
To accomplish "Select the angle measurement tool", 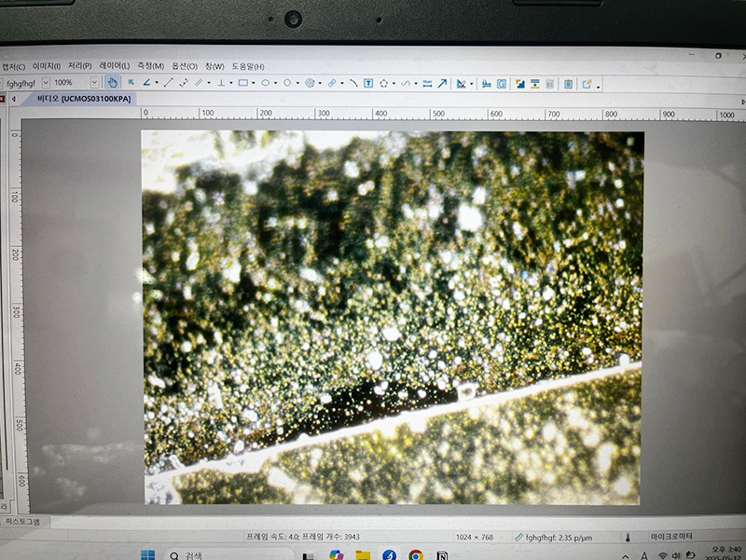I will 145,83.
